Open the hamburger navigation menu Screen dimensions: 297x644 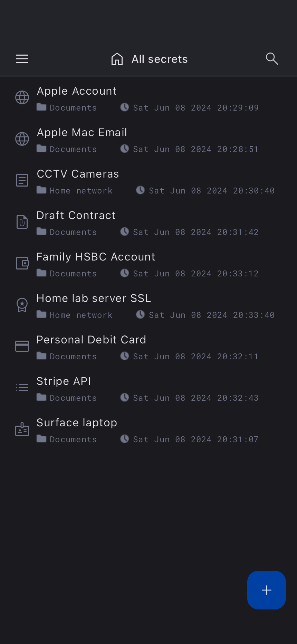(x=22, y=59)
